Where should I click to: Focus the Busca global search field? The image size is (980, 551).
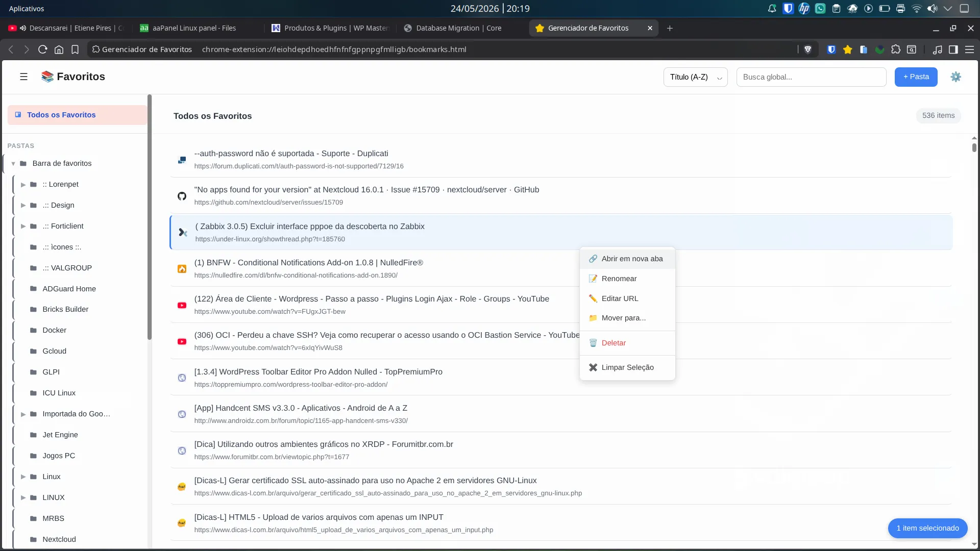click(x=811, y=77)
